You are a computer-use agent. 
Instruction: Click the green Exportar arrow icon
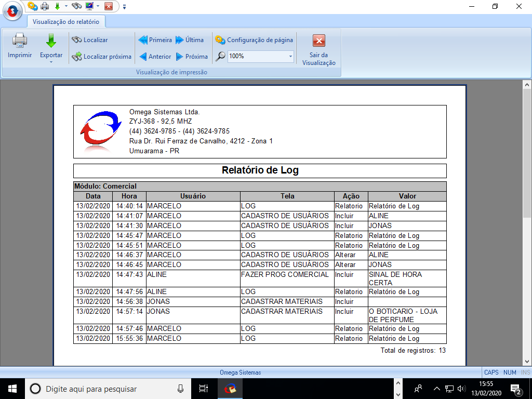[51, 41]
